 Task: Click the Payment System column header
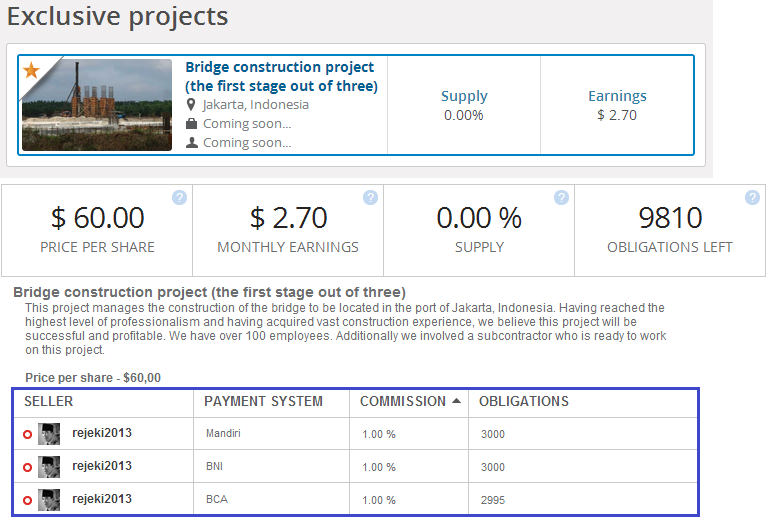click(263, 401)
